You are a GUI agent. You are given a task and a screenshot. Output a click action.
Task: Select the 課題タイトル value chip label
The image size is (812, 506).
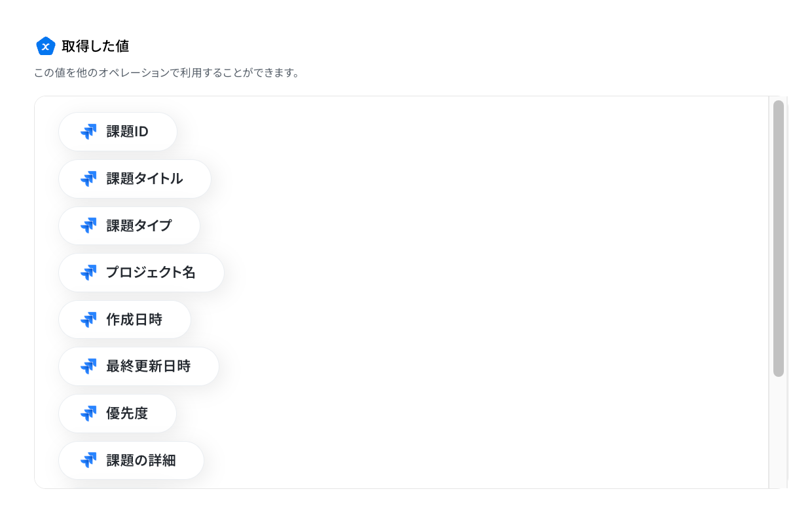145,179
